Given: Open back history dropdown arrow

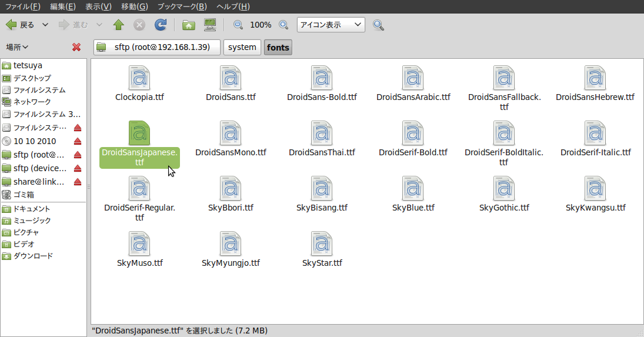Looking at the screenshot, I should [x=45, y=25].
